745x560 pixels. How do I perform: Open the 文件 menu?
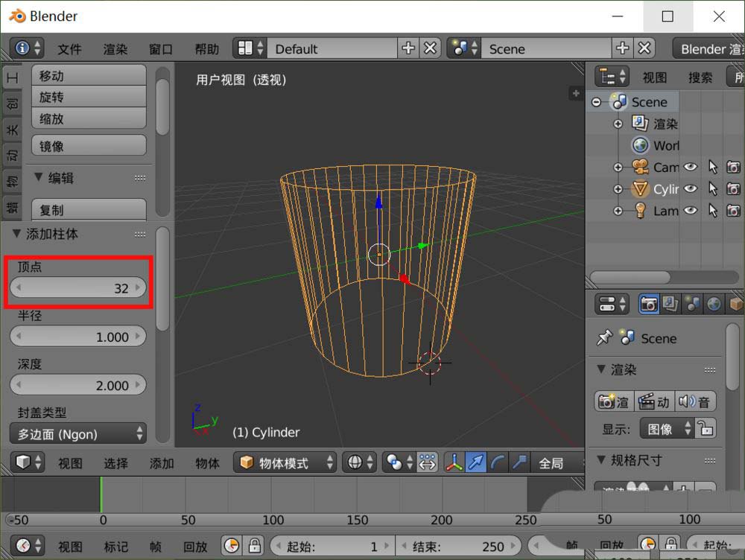pyautogui.click(x=69, y=49)
